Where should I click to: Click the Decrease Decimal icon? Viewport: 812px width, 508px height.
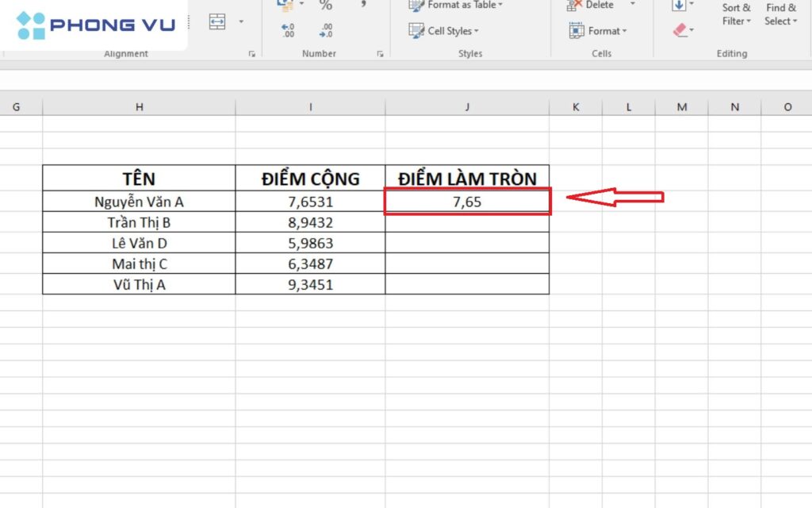point(324,30)
